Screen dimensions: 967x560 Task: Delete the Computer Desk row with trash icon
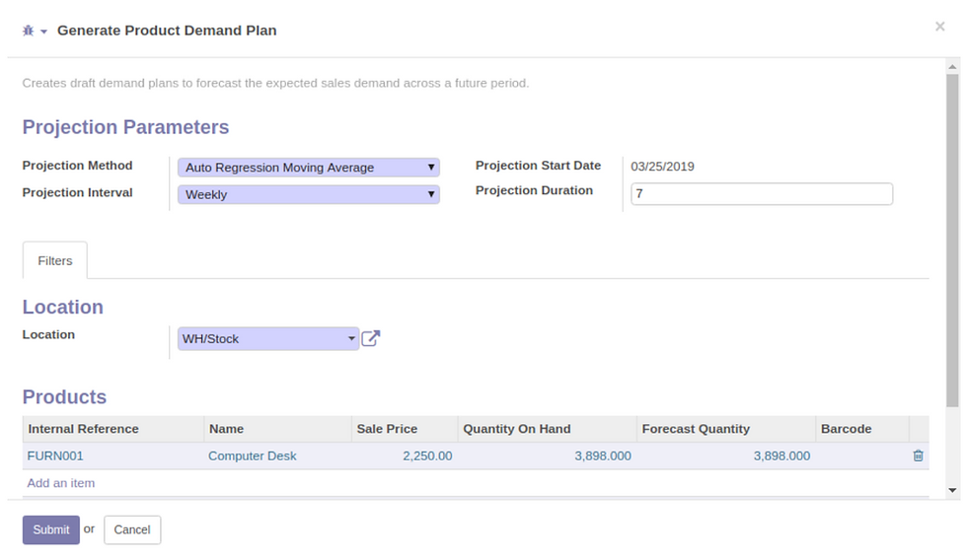[918, 455]
